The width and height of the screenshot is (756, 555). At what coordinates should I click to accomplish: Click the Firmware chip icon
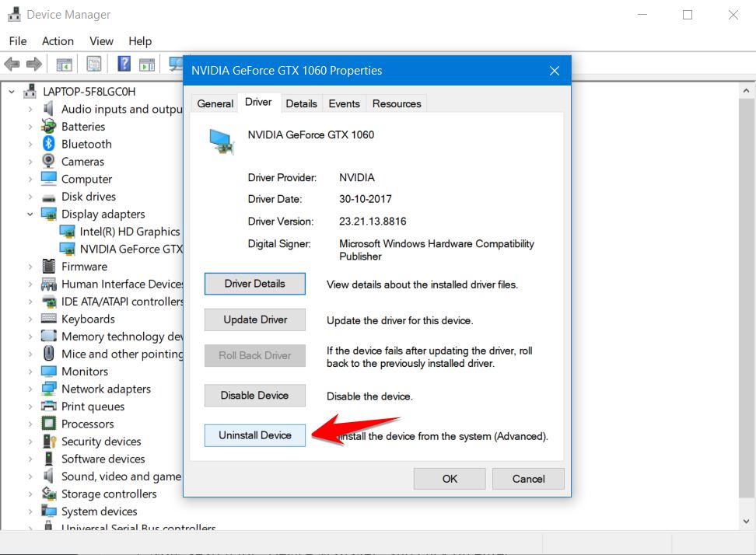tap(49, 266)
